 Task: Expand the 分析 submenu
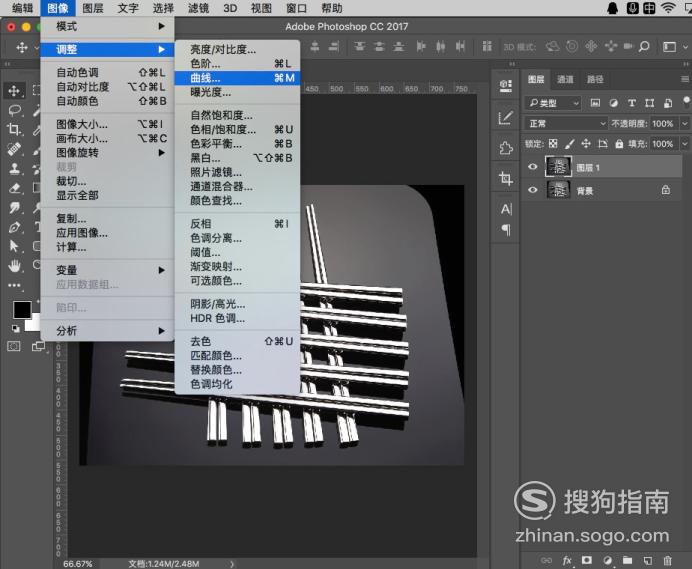point(107,331)
